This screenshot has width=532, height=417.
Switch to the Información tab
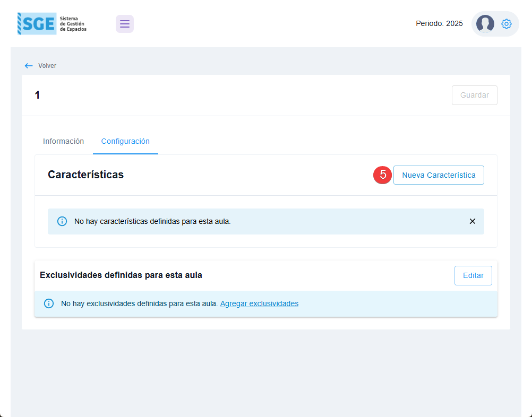[63, 141]
